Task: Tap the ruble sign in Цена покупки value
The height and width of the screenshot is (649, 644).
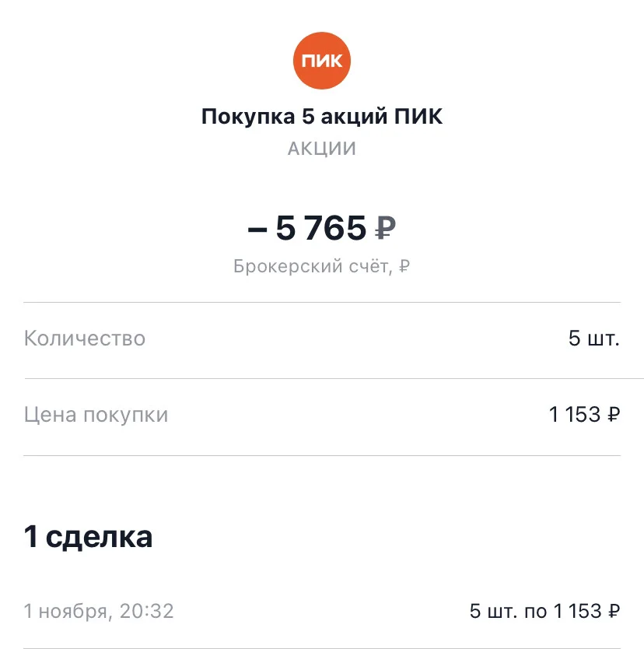Action: (614, 414)
